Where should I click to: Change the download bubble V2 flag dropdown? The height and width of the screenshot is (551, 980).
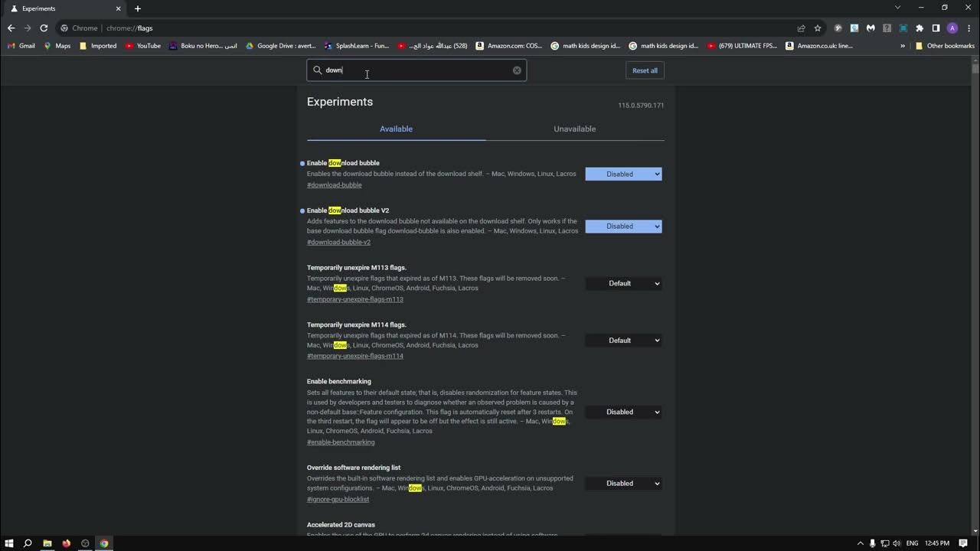pyautogui.click(x=623, y=227)
